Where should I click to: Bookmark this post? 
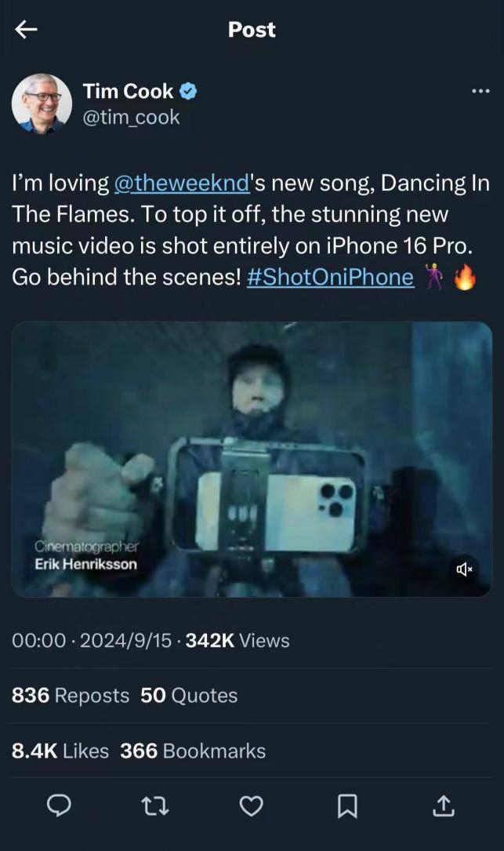[346, 806]
